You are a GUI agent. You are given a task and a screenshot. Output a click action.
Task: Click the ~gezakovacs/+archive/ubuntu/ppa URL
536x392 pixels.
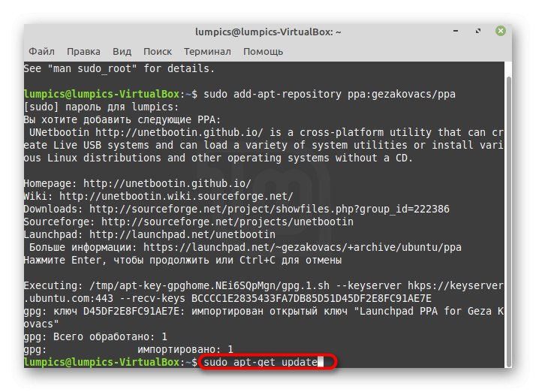(303, 247)
